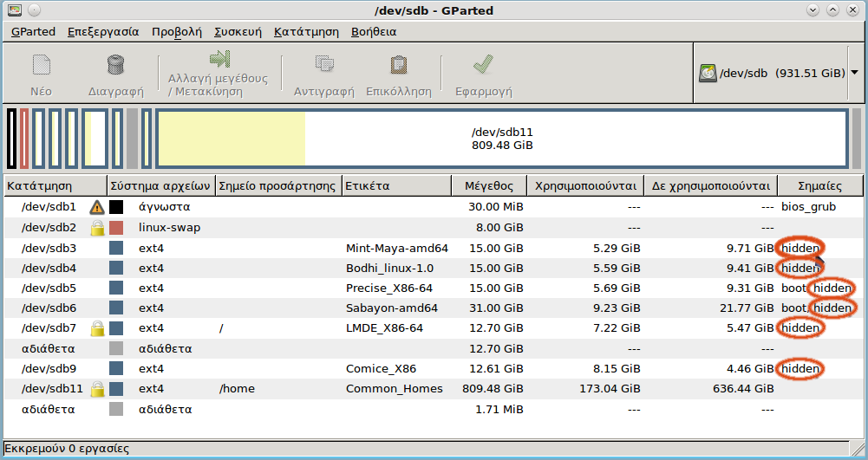Select the /dev/sdb11 block in disk map
Viewport: 868px width, 460px height.
(x=501, y=139)
